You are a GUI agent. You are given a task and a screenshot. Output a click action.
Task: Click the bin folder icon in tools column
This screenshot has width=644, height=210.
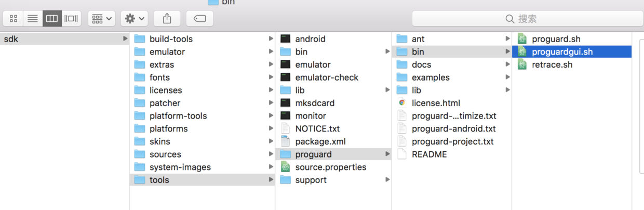[285, 52]
